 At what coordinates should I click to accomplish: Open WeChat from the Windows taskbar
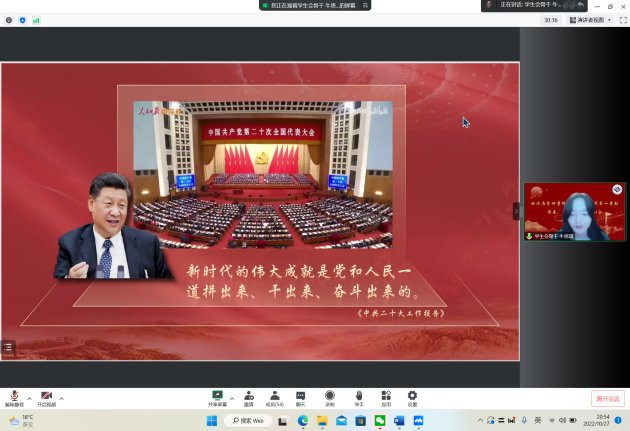coord(380,421)
